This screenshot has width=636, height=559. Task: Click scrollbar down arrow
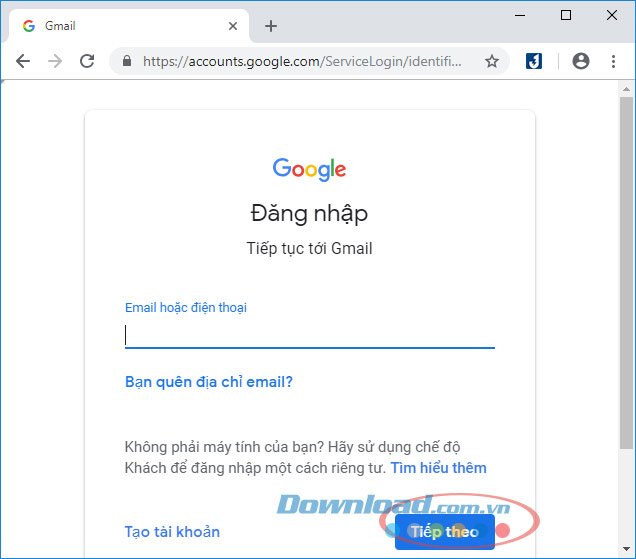point(626,549)
